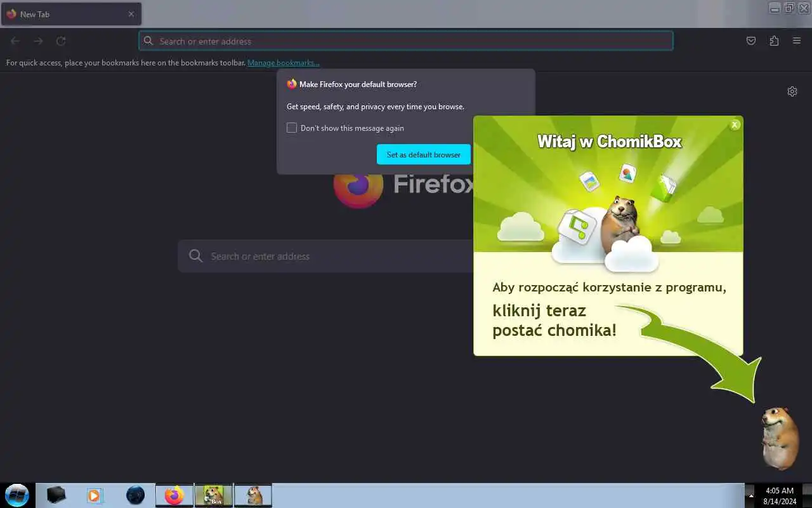Screen dimensions: 812x508
Task: Set Firefox as default browser
Action: coord(424,154)
